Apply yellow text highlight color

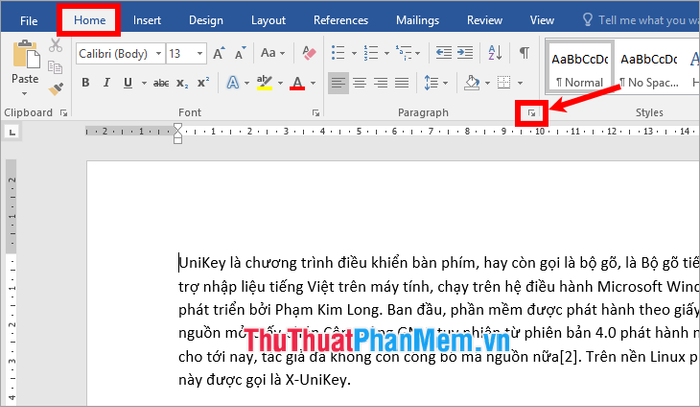click(264, 83)
